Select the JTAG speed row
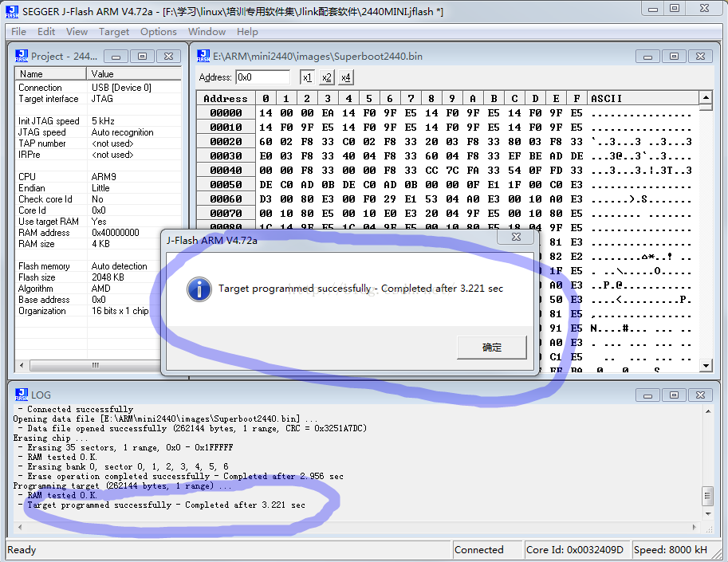This screenshot has height=562, width=728. (98, 132)
